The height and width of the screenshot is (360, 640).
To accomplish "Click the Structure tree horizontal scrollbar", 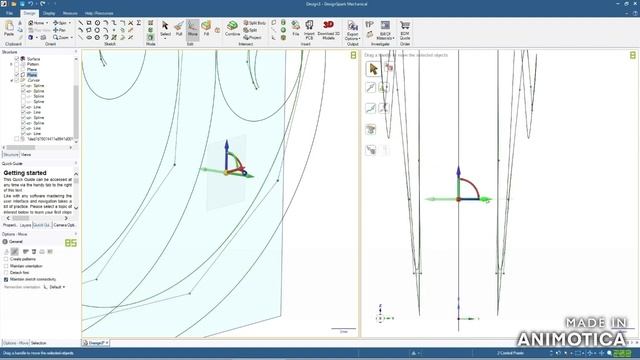I will pos(20,147).
